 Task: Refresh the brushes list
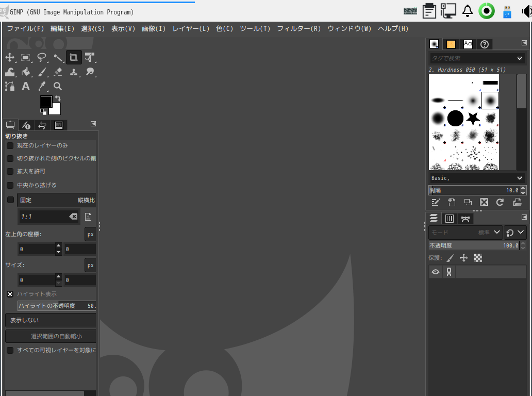(500, 203)
